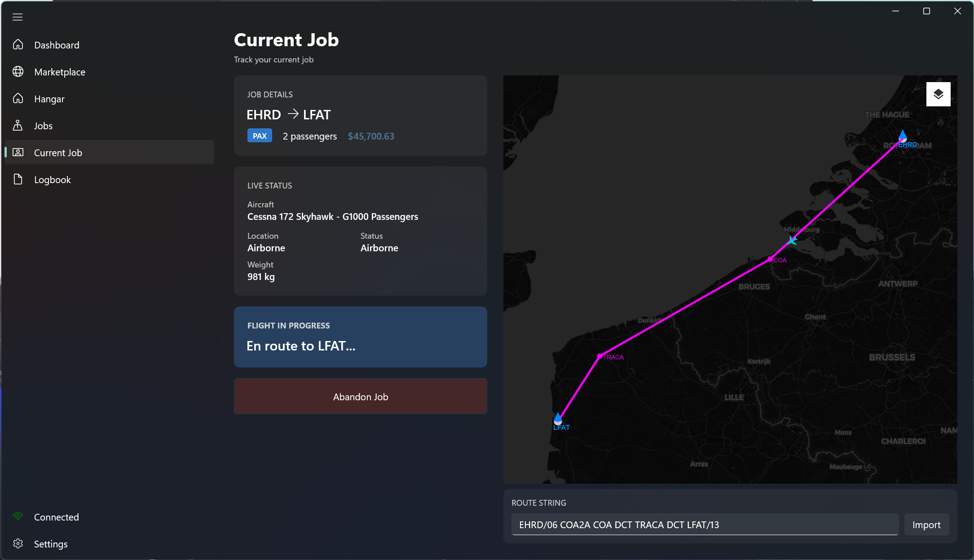Click the LFAT destination marker on map
Image resolution: width=974 pixels, height=560 pixels.
coord(558,419)
